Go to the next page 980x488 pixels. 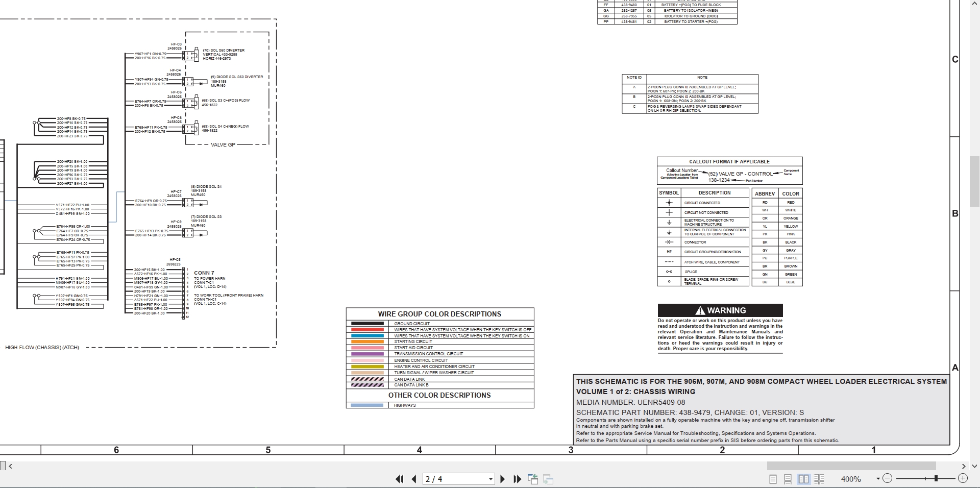[x=502, y=479]
